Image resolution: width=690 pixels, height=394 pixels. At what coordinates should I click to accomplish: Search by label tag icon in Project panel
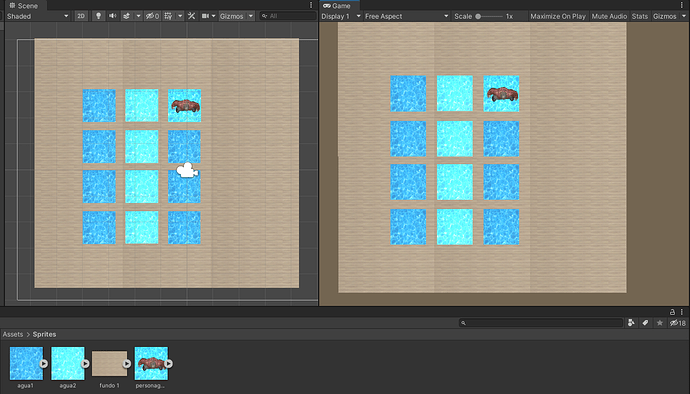coord(645,323)
